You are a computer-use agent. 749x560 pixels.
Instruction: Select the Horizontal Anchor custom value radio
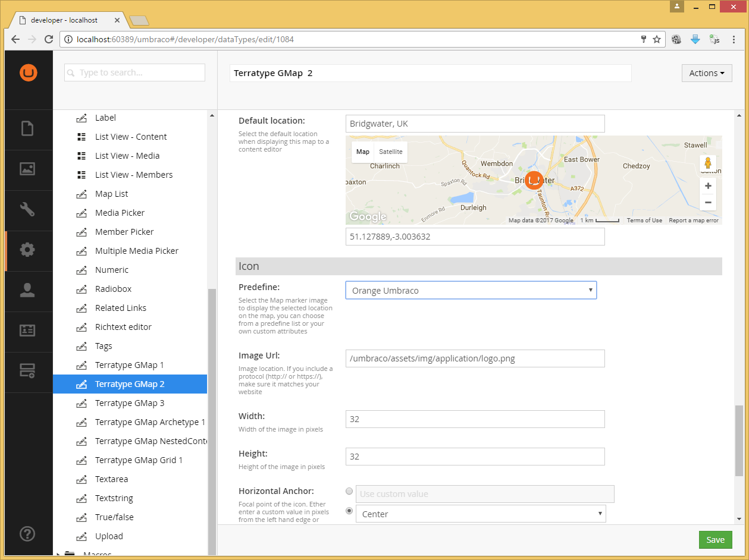[x=349, y=491]
